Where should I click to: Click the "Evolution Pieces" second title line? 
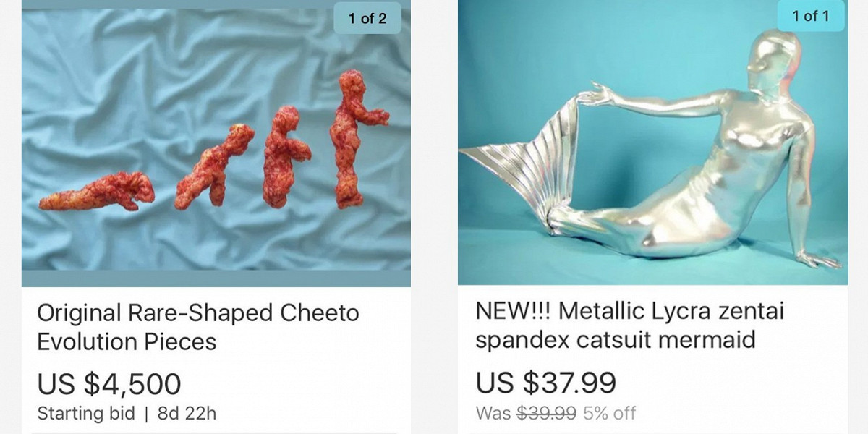(127, 341)
